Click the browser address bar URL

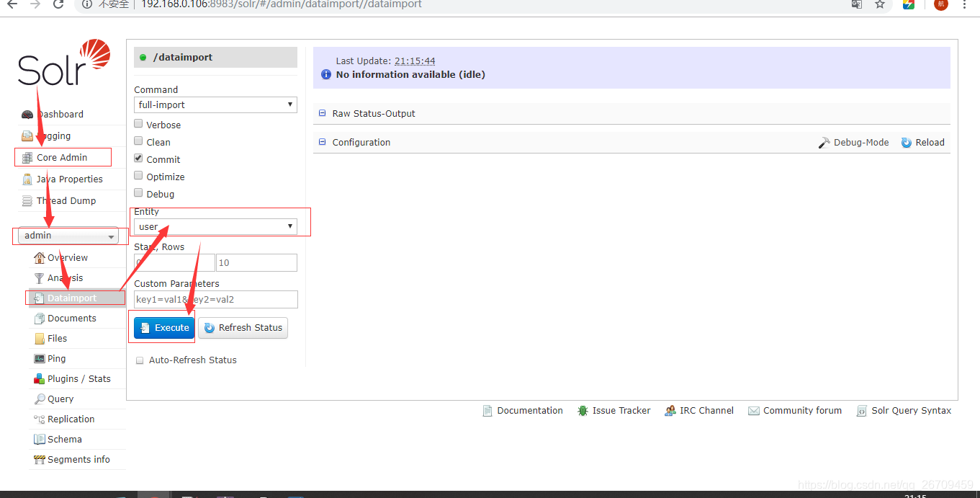point(282,4)
